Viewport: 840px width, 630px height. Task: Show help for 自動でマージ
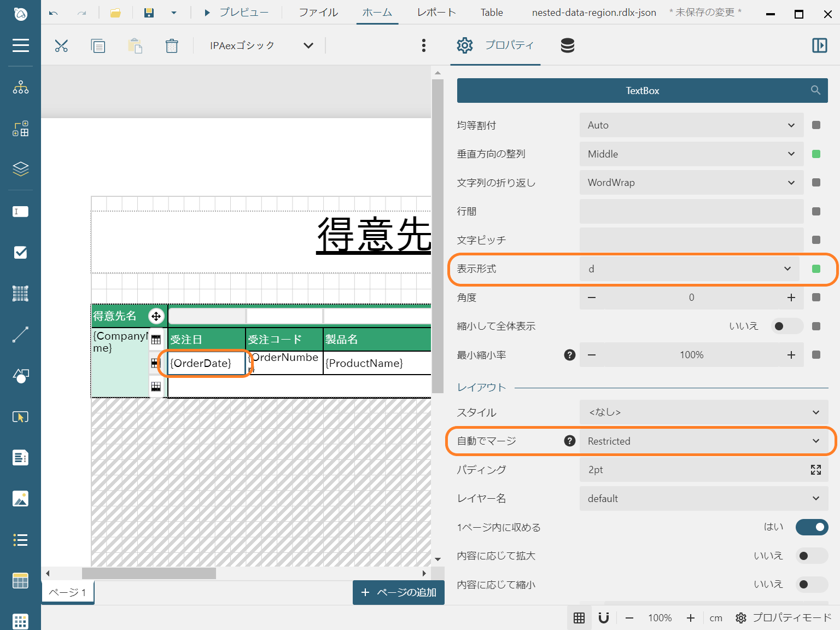[x=569, y=441]
